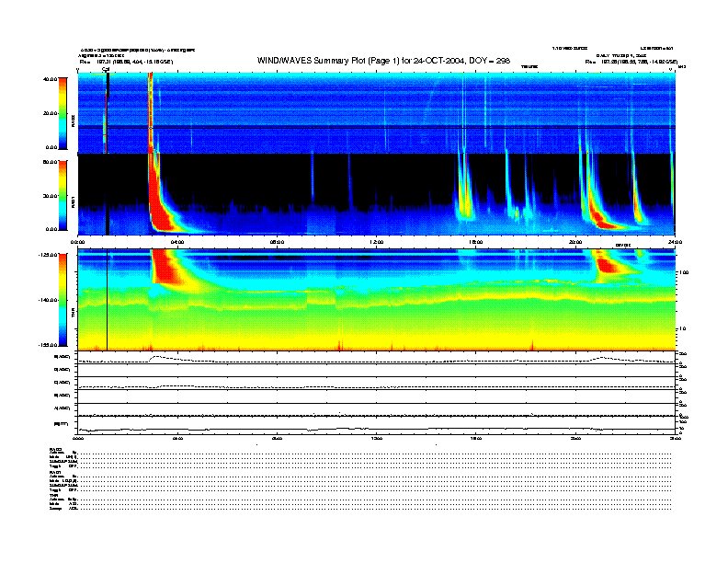Screen dimensions: 728x563
Task: Select the 04:00 time label below RAD1 panel
Action: (177, 242)
